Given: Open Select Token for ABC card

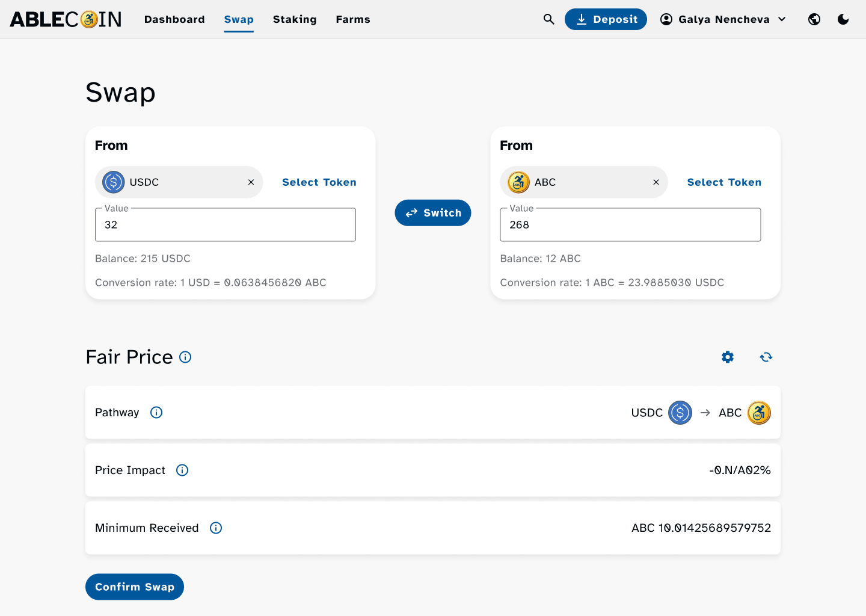Looking at the screenshot, I should click(724, 182).
